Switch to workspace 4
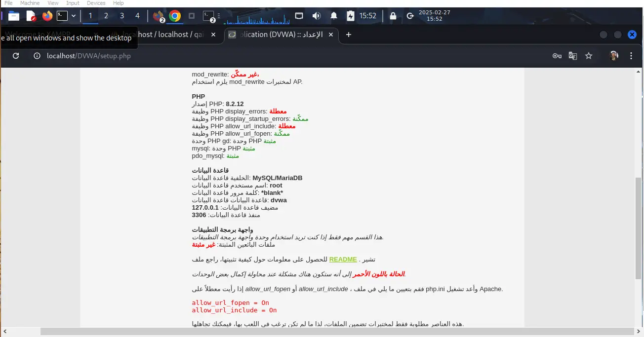The height and width of the screenshot is (337, 644). point(137,16)
